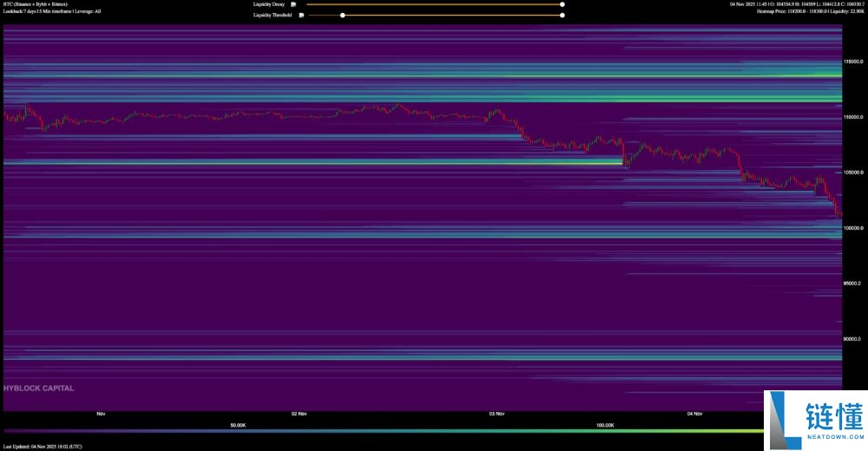
Task: Click the 100000.0 price axis label
Action: 853,227
